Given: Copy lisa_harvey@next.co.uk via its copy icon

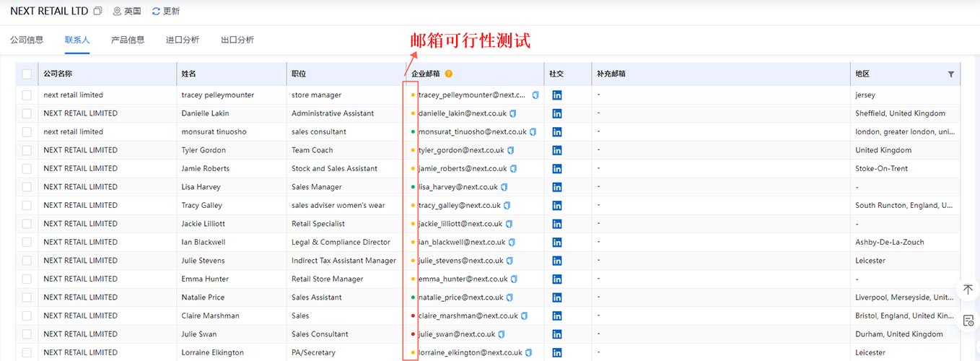Looking at the screenshot, I should click(x=504, y=187).
